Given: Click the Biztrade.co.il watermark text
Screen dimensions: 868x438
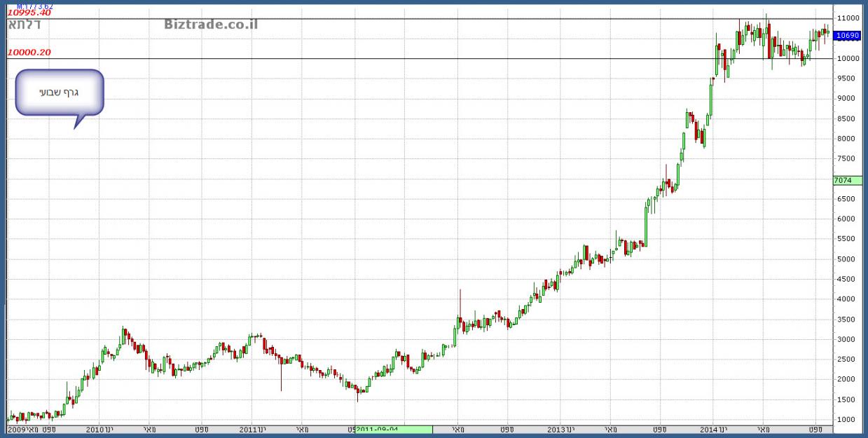Looking at the screenshot, I should point(211,25).
